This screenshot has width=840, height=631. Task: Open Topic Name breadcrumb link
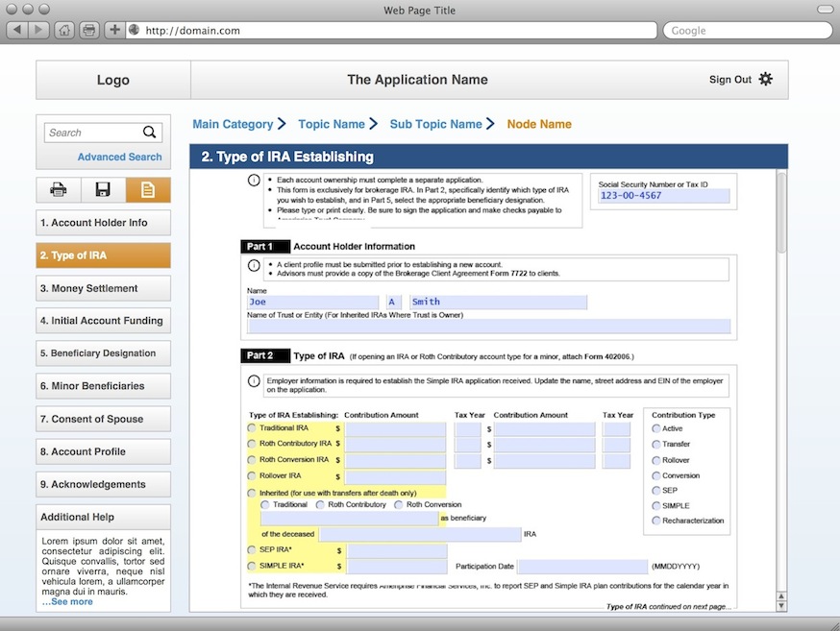(331, 124)
